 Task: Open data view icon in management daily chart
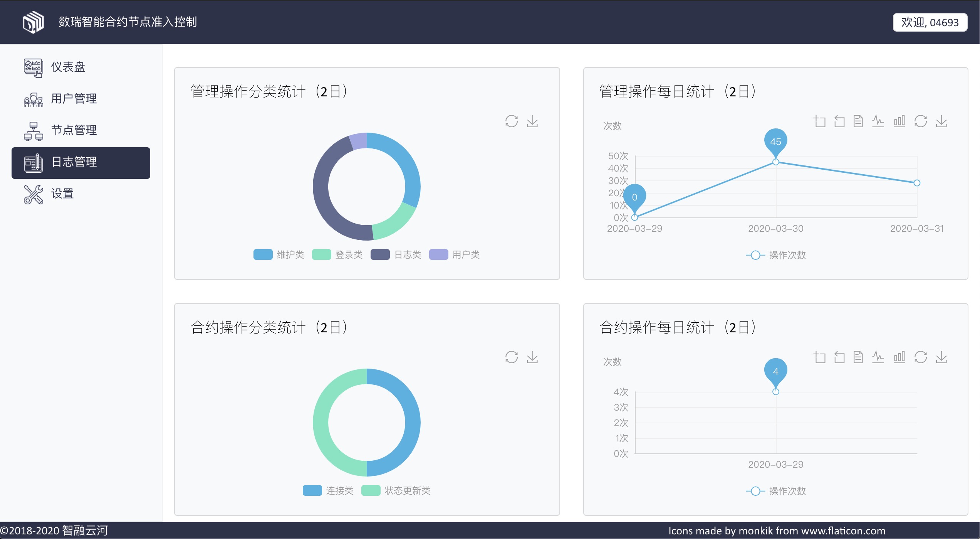[858, 121]
